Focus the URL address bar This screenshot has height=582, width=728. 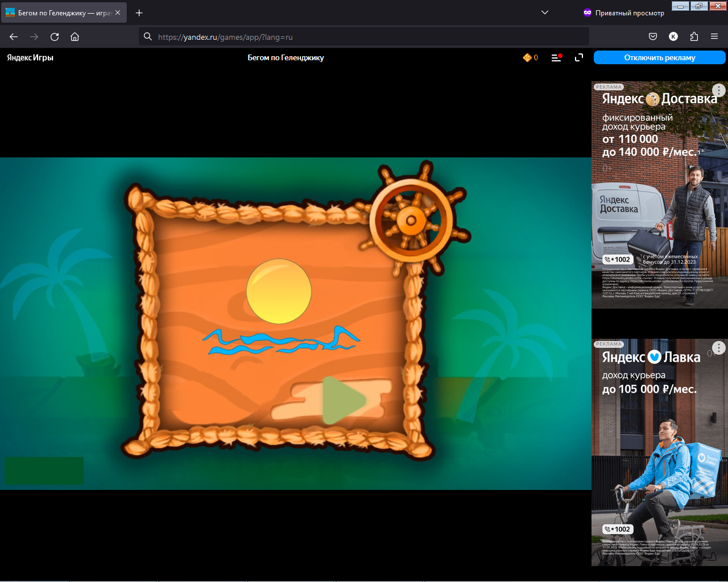[364, 37]
